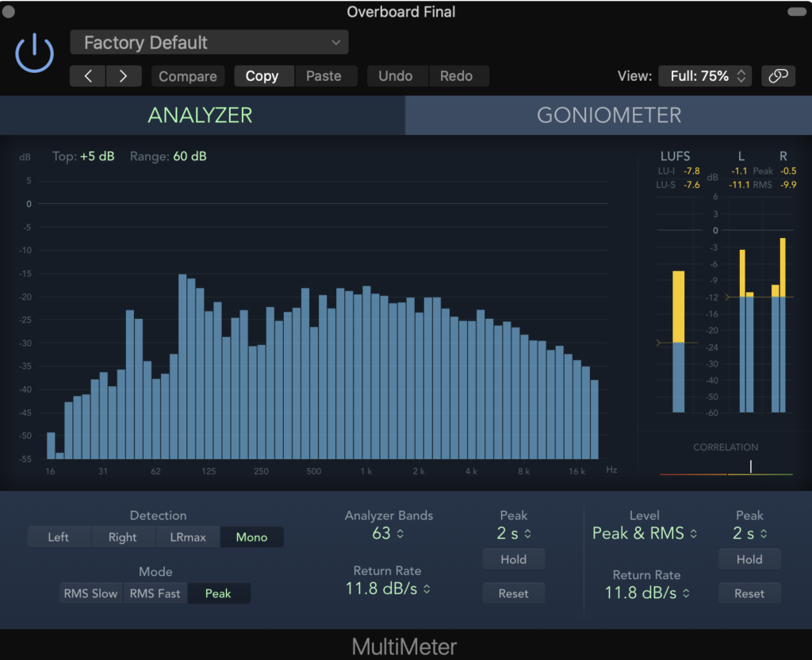Open the View size Full: 75% menu

coord(704,76)
